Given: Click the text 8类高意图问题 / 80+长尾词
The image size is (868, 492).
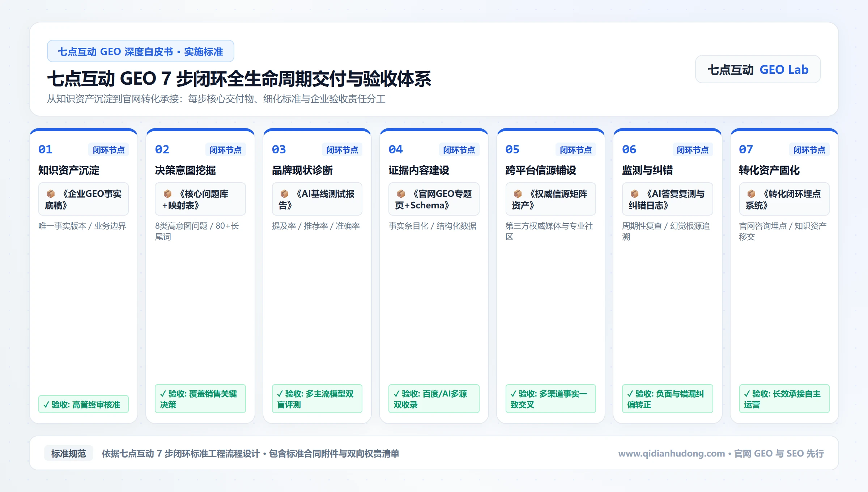Looking at the screenshot, I should point(197,231).
